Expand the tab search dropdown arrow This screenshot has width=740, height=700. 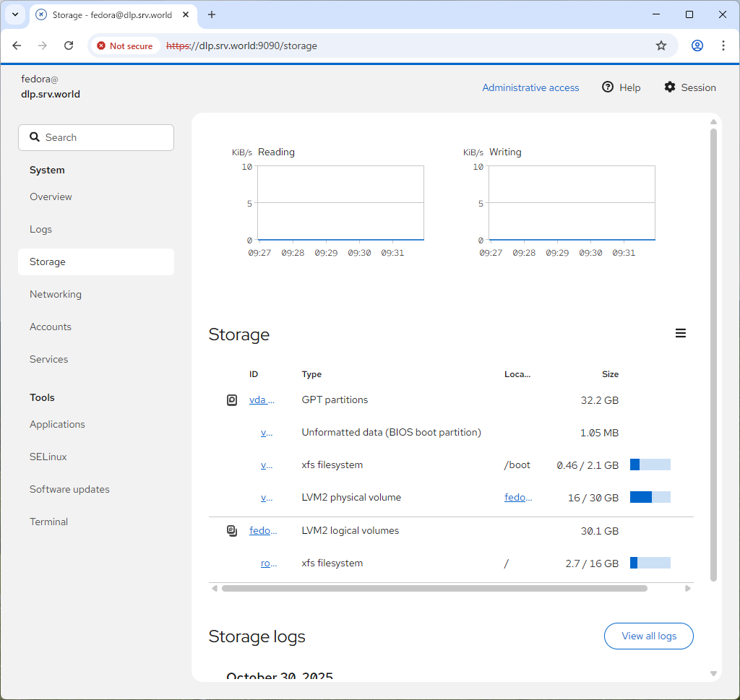pyautogui.click(x=14, y=14)
